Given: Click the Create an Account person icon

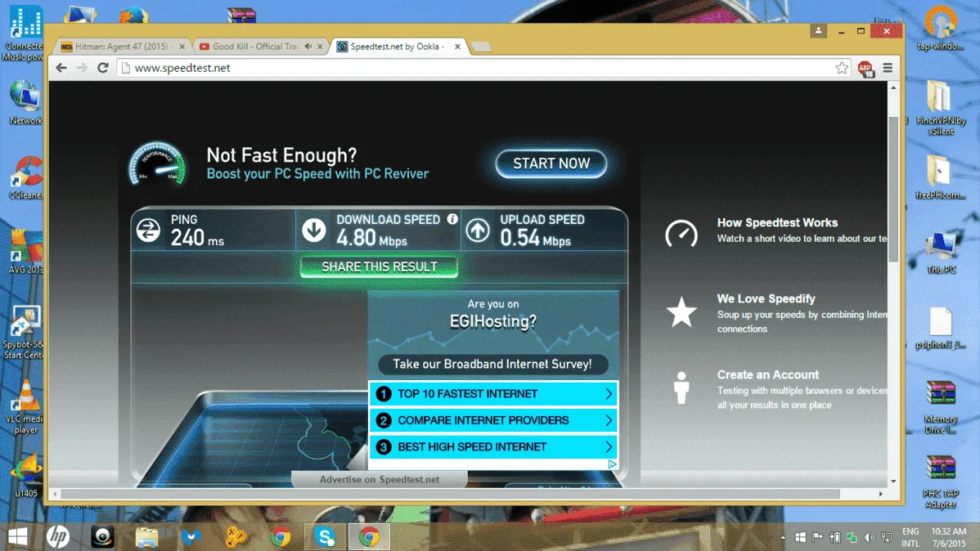Looking at the screenshot, I should (x=681, y=387).
